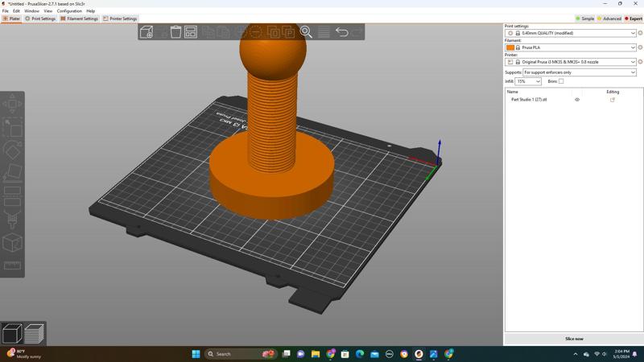Open the Configuration menu
The image size is (644, 362).
(x=69, y=11)
